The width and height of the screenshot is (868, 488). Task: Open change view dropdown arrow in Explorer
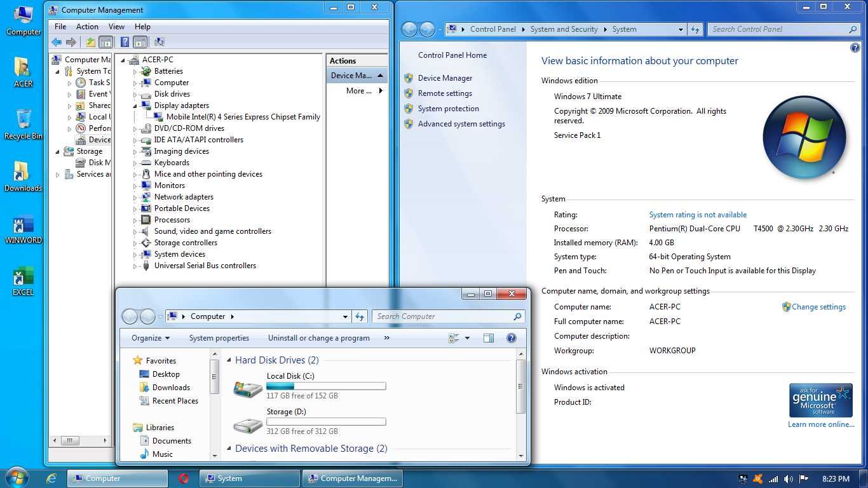[x=468, y=338]
